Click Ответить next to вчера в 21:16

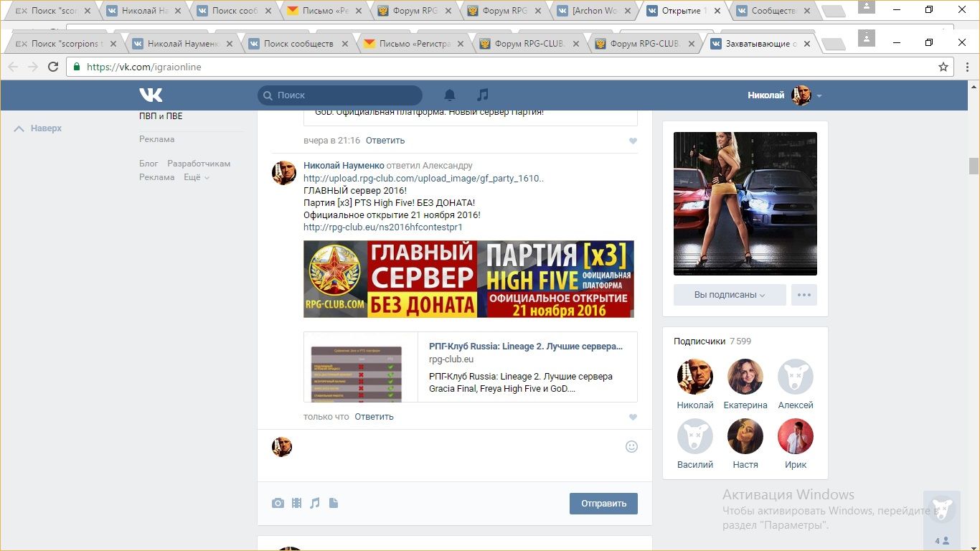click(x=385, y=141)
